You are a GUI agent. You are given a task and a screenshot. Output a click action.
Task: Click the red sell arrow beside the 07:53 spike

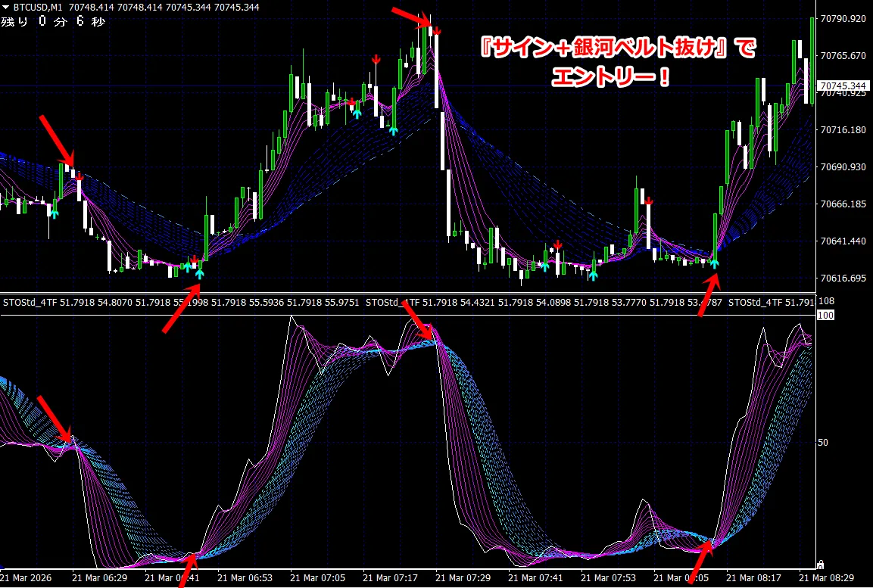click(x=649, y=201)
